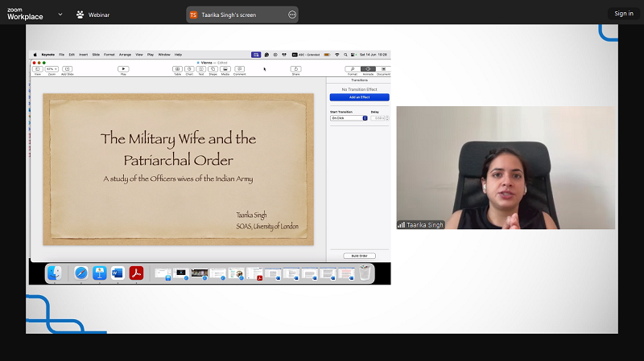Click the Play button in Keynote toolbar
Image resolution: width=644 pixels, height=361 pixels.
click(x=123, y=69)
